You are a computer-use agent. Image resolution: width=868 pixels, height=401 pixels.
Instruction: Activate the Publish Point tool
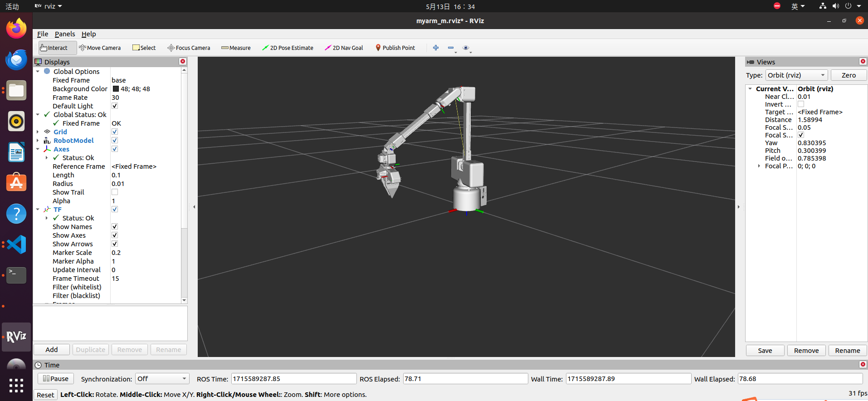pyautogui.click(x=395, y=48)
